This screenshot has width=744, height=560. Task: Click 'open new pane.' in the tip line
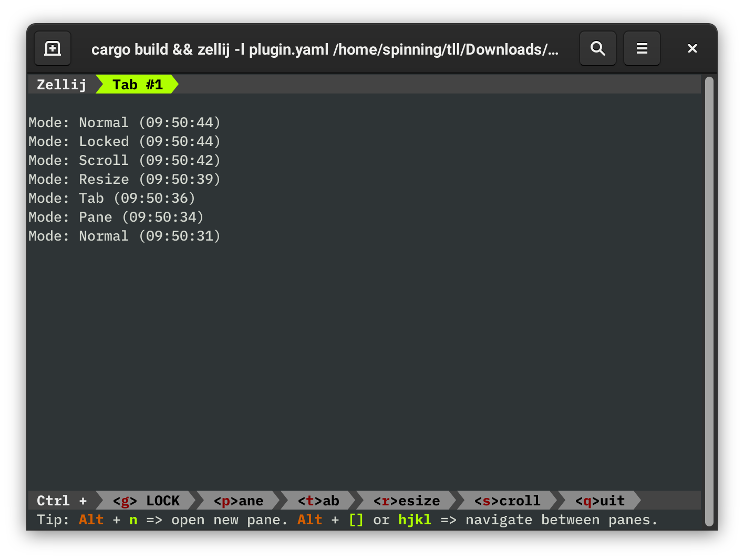(x=230, y=520)
